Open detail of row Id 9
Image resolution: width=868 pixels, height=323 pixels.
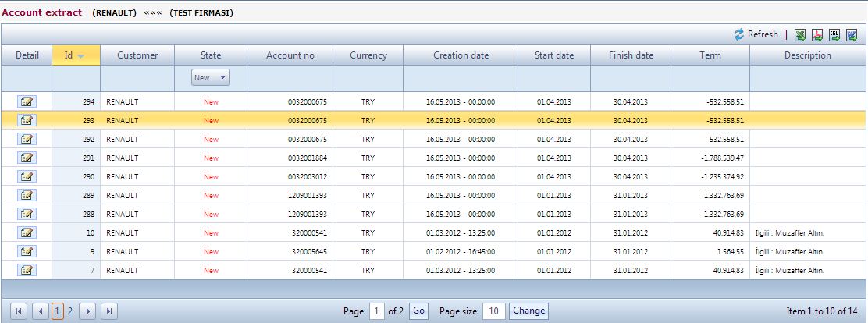coord(27,252)
